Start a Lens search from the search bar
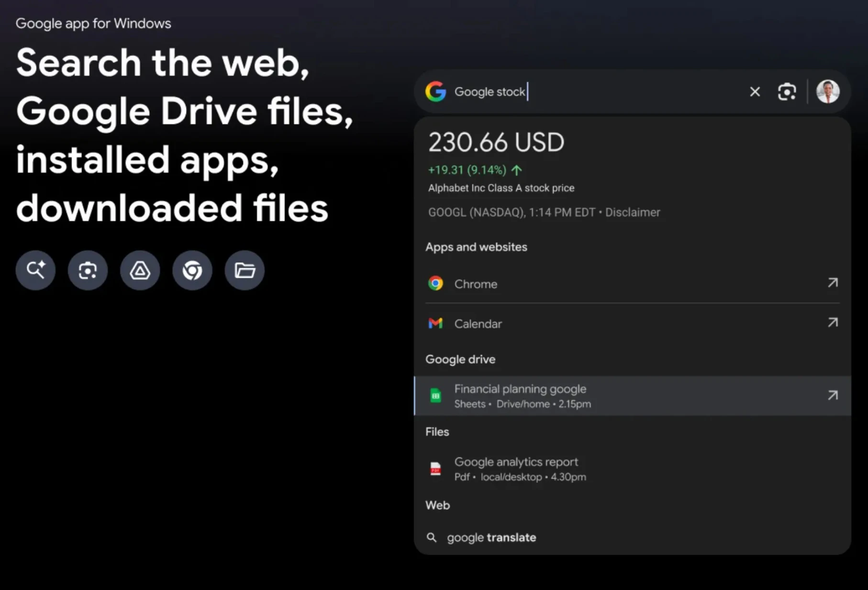Image resolution: width=868 pixels, height=590 pixels. 787,91
